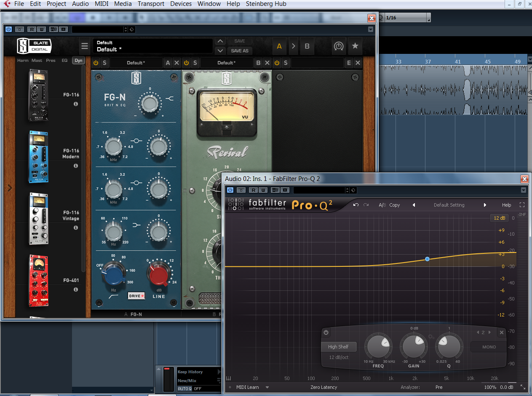Solo the FG-N module in slot A

pyautogui.click(x=104, y=63)
